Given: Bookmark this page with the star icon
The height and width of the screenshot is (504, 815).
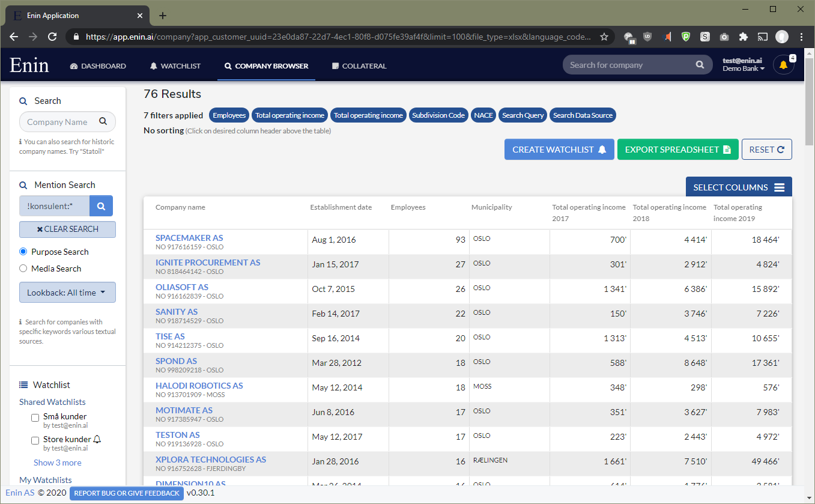Looking at the screenshot, I should [604, 37].
